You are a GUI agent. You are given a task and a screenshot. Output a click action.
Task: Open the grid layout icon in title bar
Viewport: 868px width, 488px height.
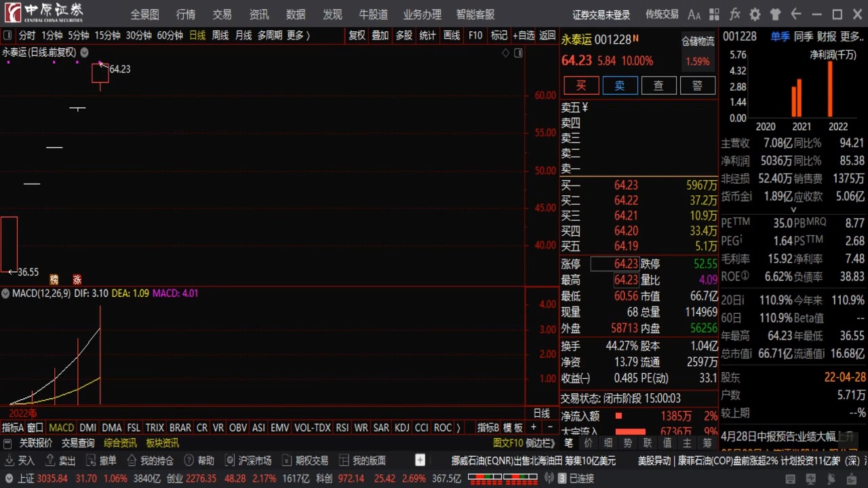click(715, 14)
